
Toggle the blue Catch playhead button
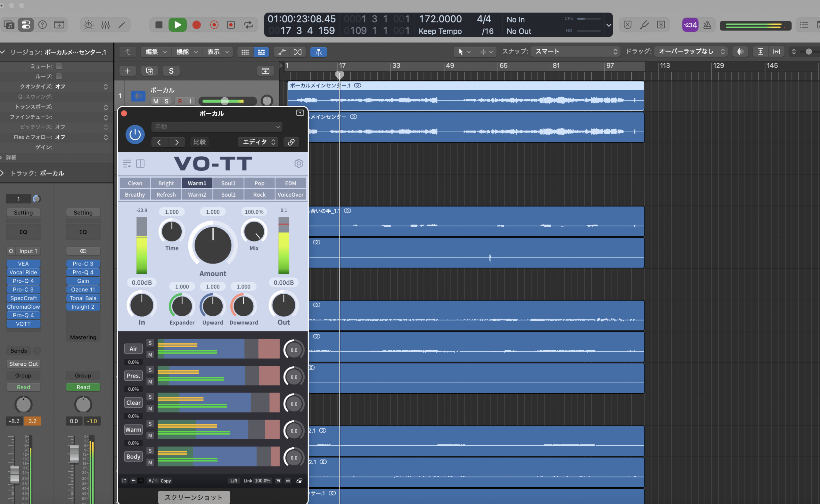click(318, 52)
